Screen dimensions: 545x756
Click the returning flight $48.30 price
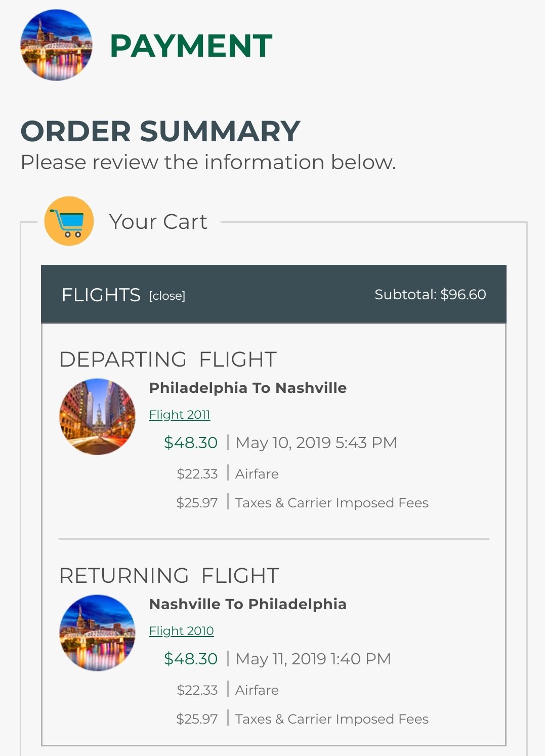(191, 659)
